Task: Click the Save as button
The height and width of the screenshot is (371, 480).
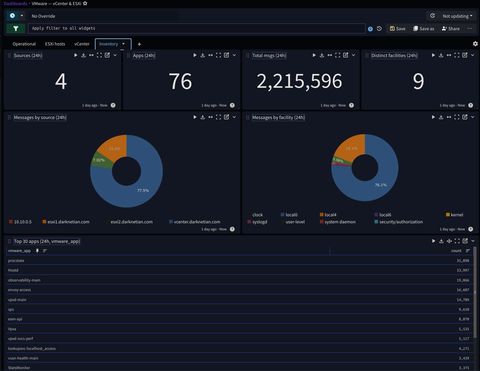Action: tap(424, 29)
